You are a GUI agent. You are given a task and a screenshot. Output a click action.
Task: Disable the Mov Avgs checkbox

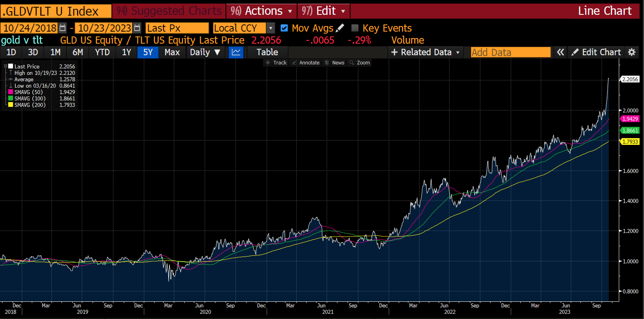point(284,28)
